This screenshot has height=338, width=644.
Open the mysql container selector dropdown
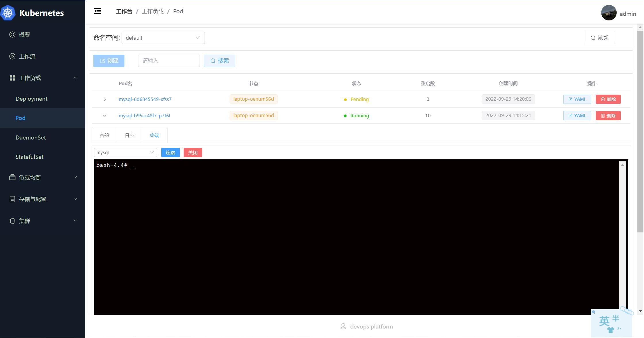tap(125, 152)
